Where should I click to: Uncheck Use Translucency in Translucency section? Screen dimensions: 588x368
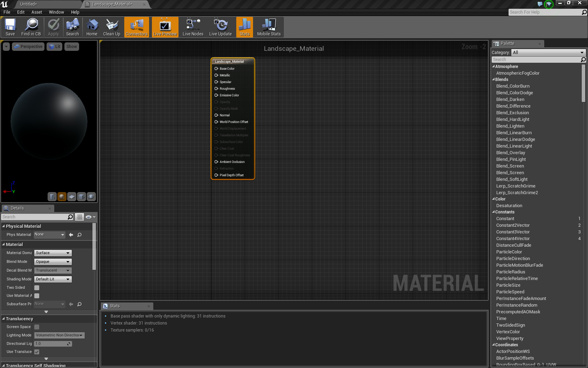tap(36, 352)
